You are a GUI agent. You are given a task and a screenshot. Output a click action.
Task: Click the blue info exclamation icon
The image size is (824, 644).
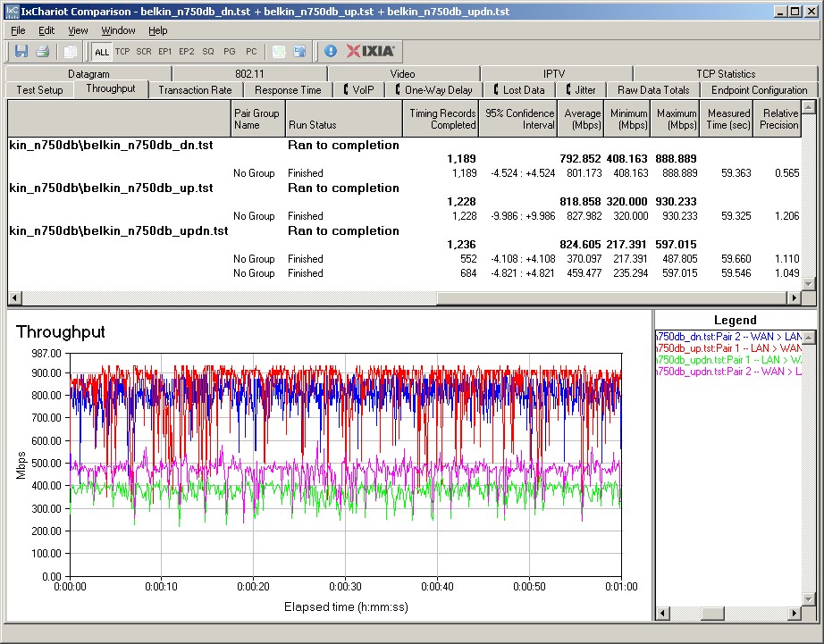(330, 51)
